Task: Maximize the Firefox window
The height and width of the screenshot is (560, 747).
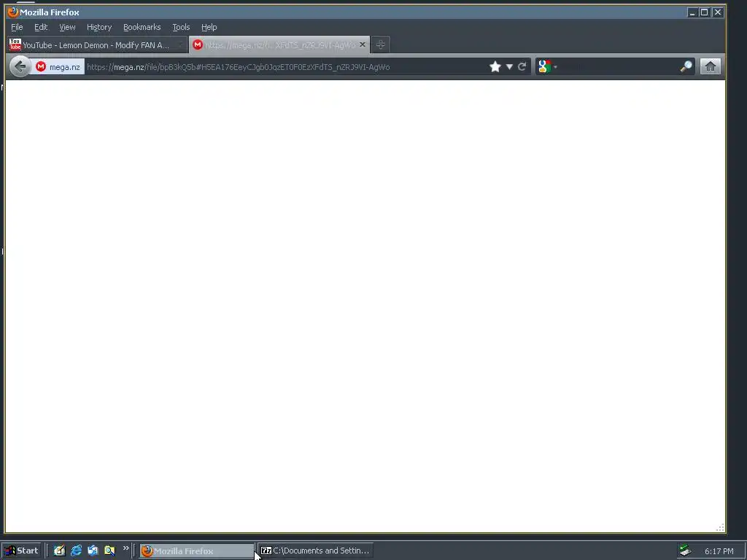Action: 704,12
